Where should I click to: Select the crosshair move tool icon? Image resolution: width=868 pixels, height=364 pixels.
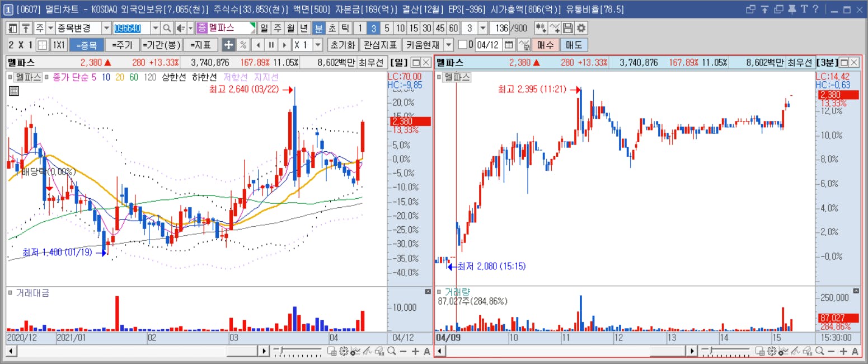[x=228, y=45]
